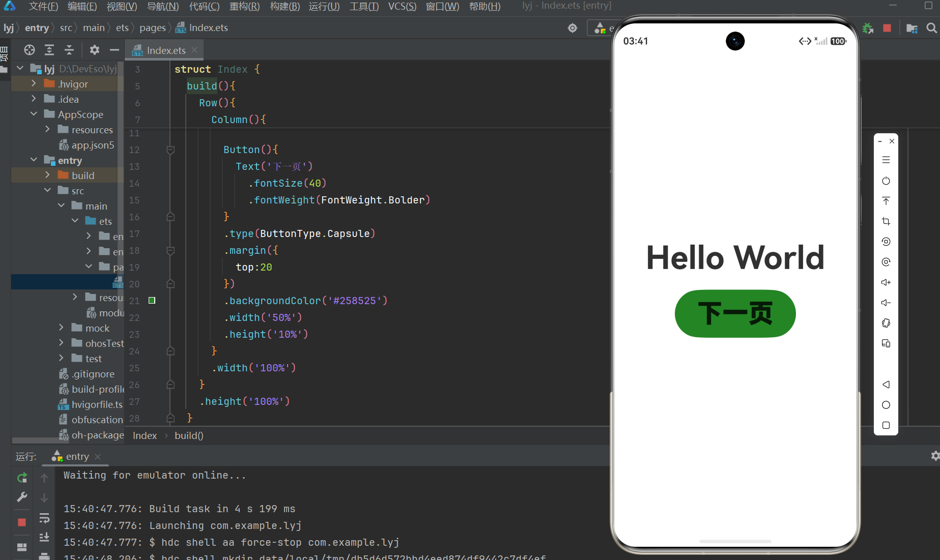Hide the project panel with minus icon
This screenshot has width=940, height=560.
[x=115, y=50]
